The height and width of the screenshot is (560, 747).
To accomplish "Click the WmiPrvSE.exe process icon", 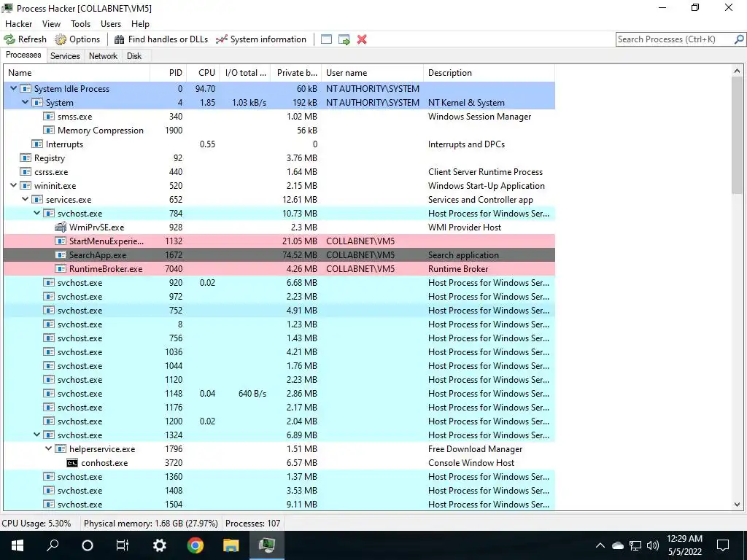I will [x=61, y=227].
